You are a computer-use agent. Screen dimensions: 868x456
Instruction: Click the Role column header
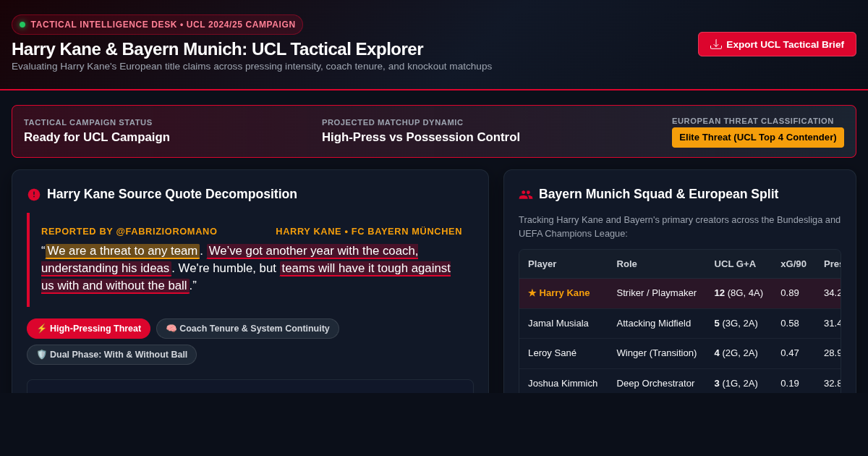627,264
